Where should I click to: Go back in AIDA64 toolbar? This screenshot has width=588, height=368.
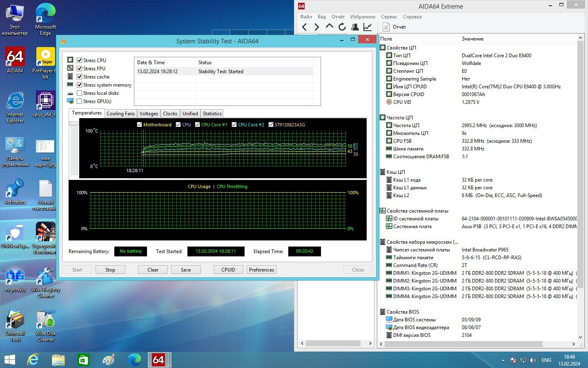[304, 27]
